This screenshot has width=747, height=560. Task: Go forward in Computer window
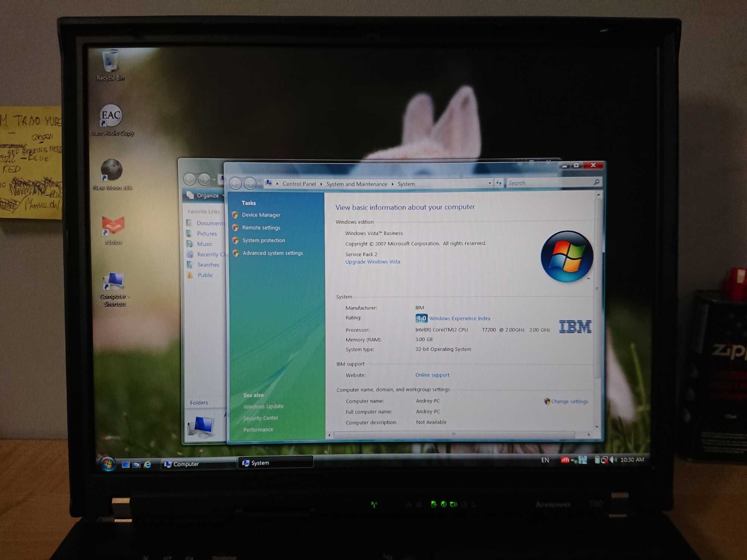204,180
